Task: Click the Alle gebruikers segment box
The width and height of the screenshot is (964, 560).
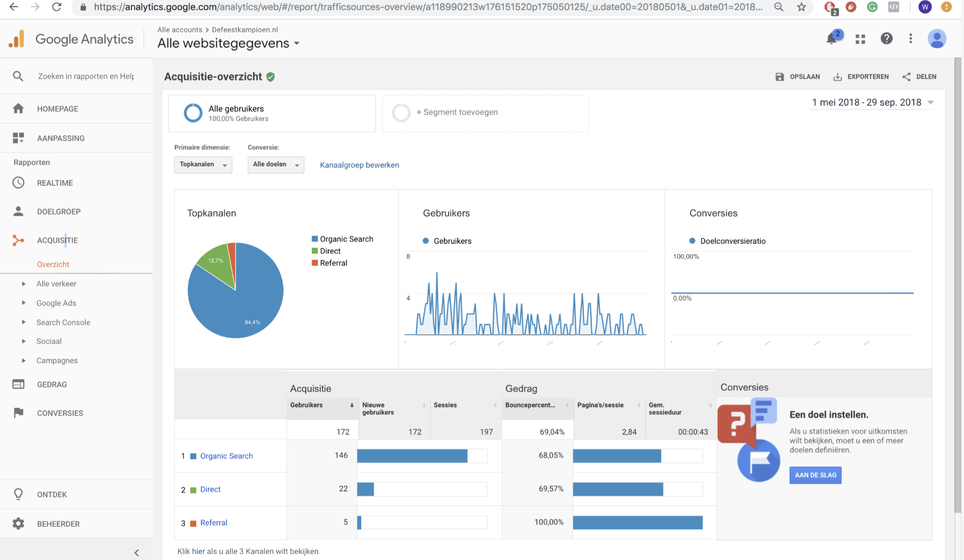Action: (272, 113)
